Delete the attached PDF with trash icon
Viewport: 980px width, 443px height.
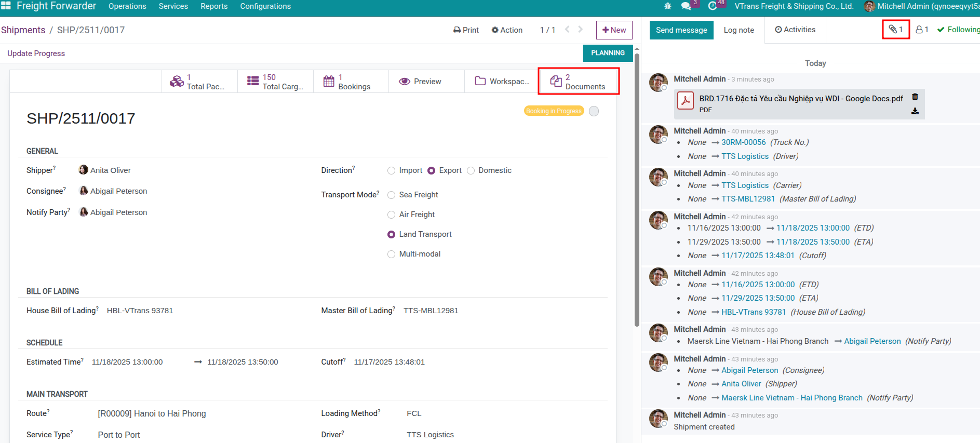point(915,97)
